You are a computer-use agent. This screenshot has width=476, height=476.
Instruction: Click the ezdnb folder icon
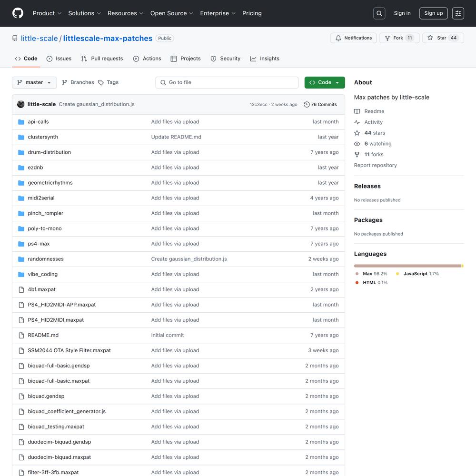(x=21, y=167)
